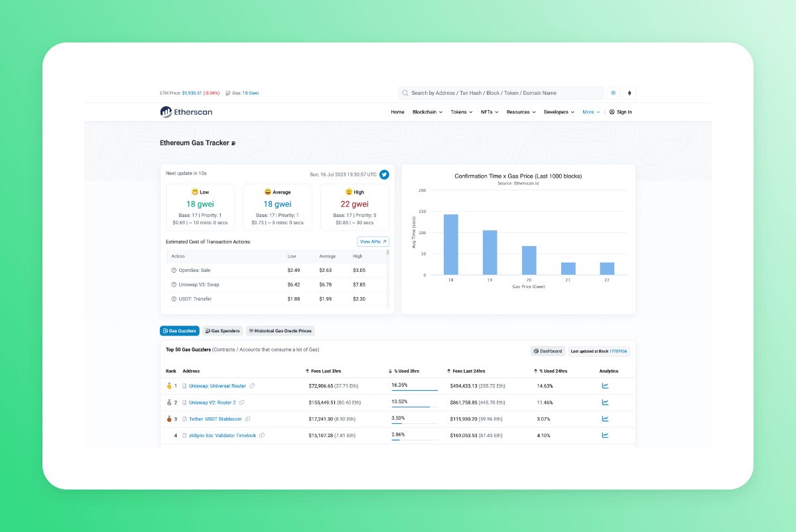Open the Uniswap: Universal Router link
The image size is (796, 532).
tap(217, 385)
